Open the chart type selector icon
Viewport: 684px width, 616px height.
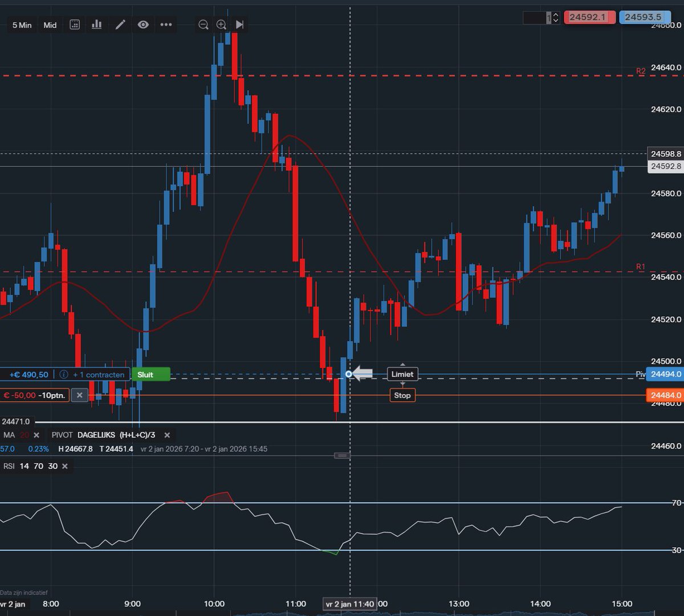click(96, 25)
